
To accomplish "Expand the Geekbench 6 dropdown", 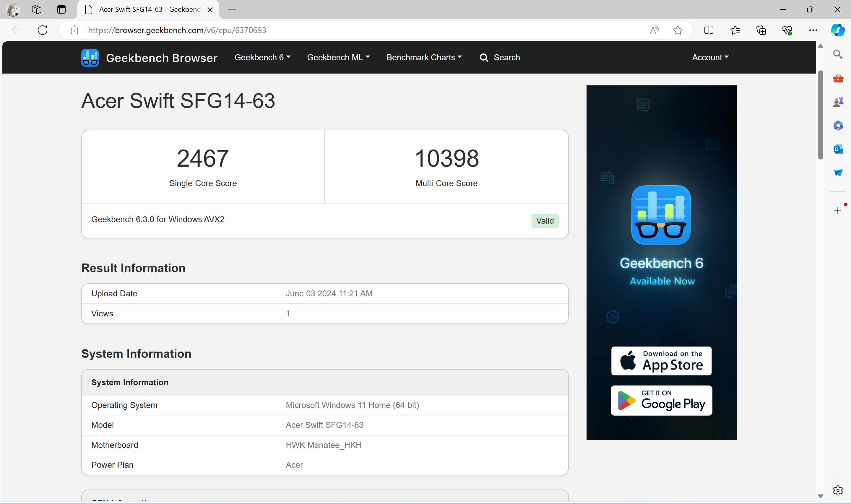I will click(262, 57).
